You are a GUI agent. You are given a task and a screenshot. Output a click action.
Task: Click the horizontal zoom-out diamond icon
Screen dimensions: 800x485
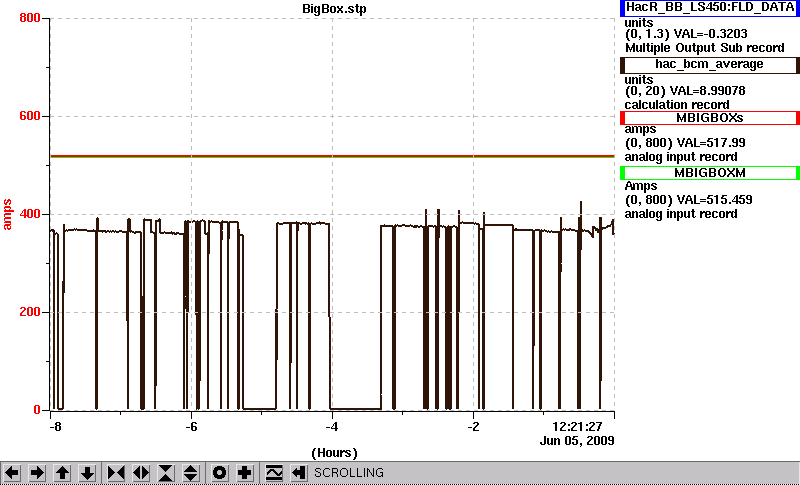pos(141,473)
